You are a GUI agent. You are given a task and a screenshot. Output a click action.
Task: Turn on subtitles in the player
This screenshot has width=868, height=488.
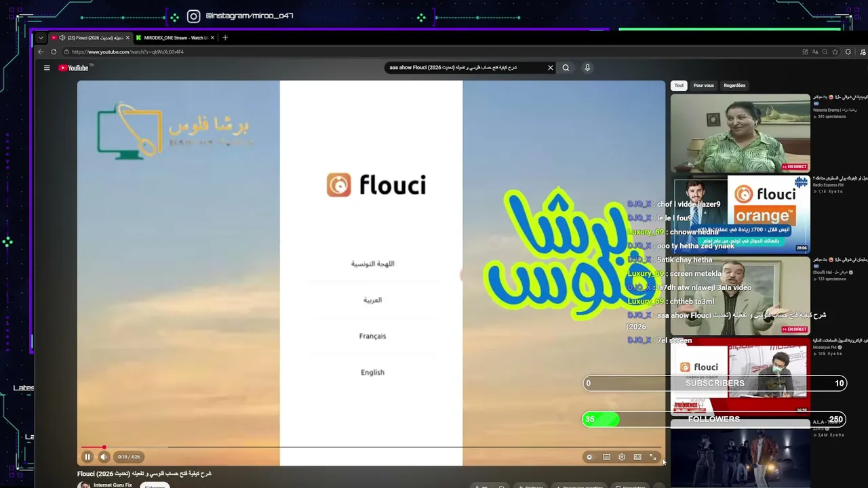pos(606,457)
